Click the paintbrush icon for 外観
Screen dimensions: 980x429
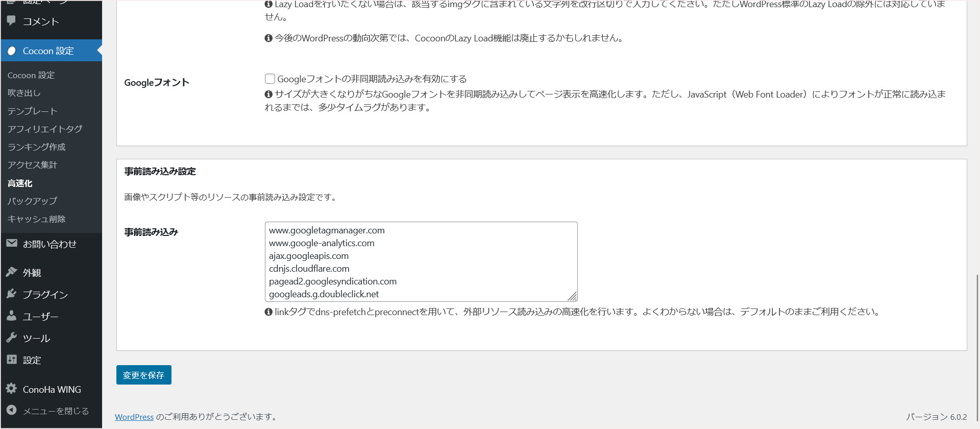[12, 272]
